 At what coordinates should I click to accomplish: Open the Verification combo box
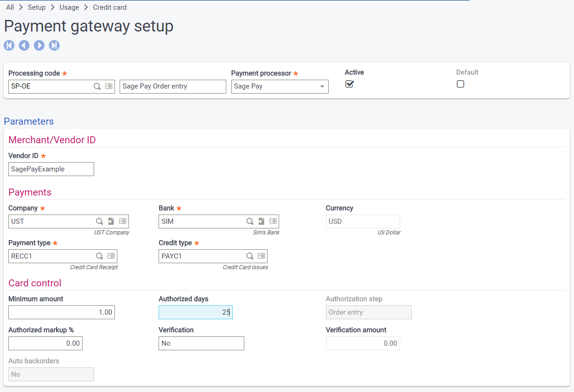click(201, 343)
